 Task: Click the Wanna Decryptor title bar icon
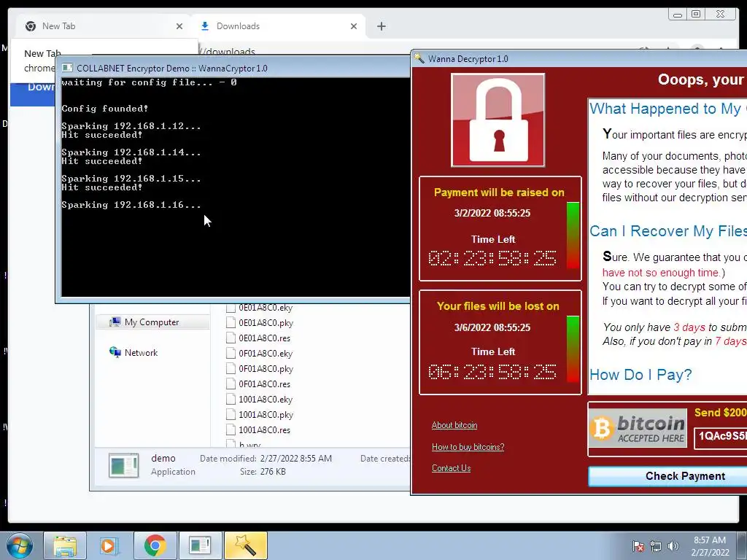(419, 58)
